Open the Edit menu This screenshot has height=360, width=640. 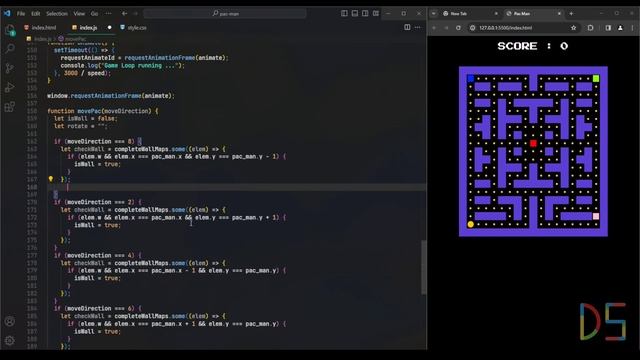[36, 13]
